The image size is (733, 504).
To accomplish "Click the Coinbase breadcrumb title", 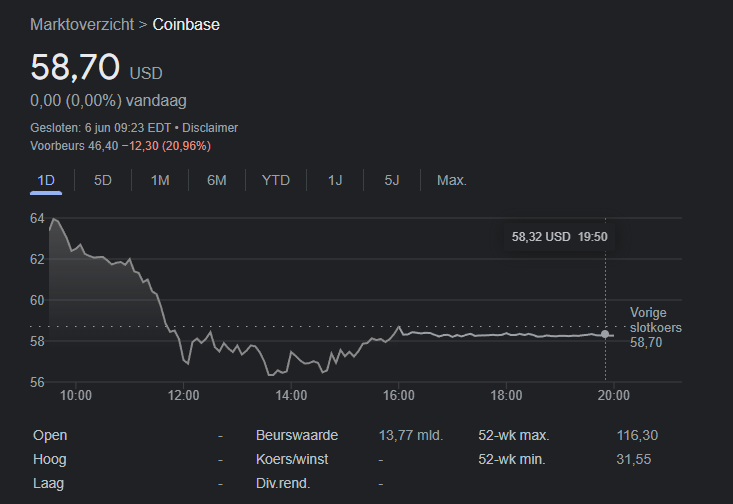I will pyautogui.click(x=186, y=23).
